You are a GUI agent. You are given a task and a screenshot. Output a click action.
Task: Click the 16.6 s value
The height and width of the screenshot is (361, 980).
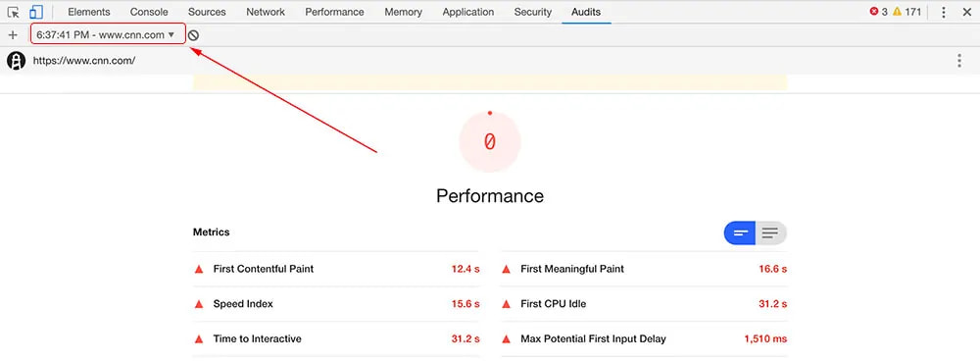click(x=773, y=269)
